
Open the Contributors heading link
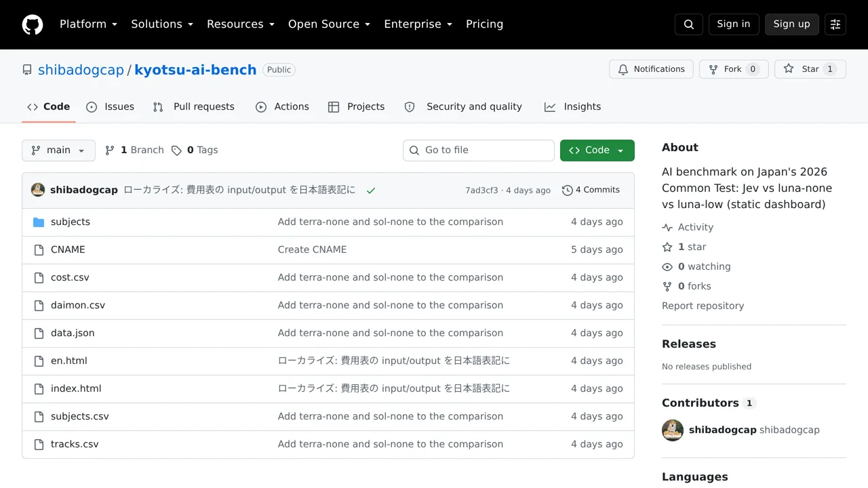pos(708,403)
